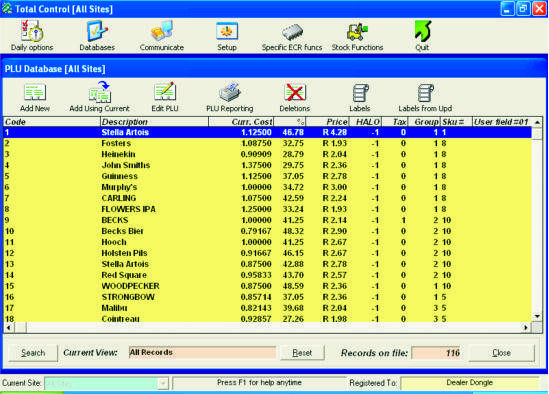Select the John Smiths row

[x=267, y=165]
